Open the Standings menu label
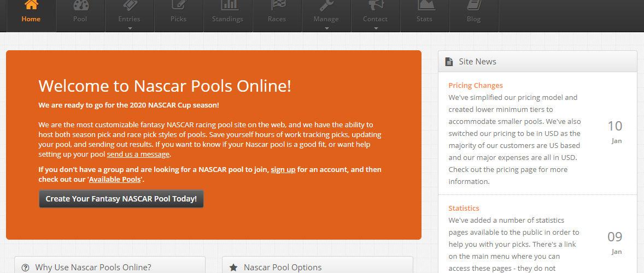 coord(227,19)
